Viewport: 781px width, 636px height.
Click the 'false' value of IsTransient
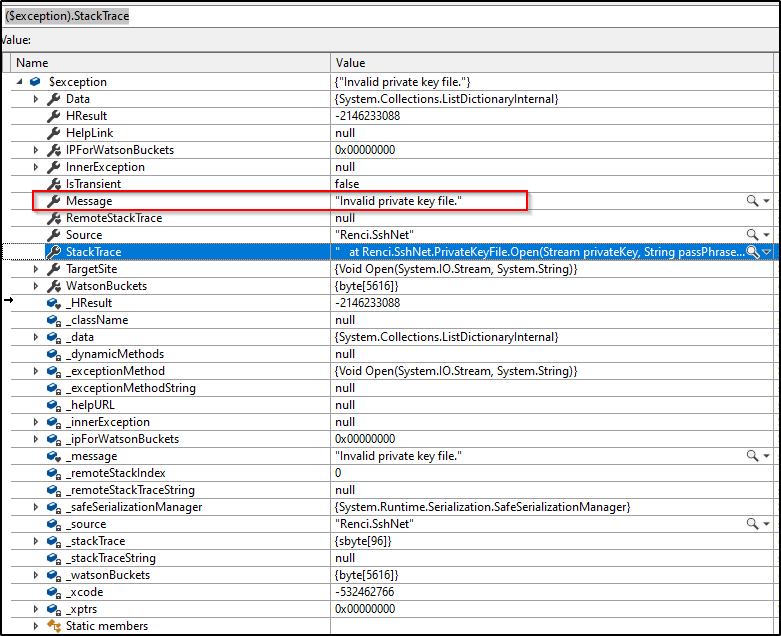347,184
